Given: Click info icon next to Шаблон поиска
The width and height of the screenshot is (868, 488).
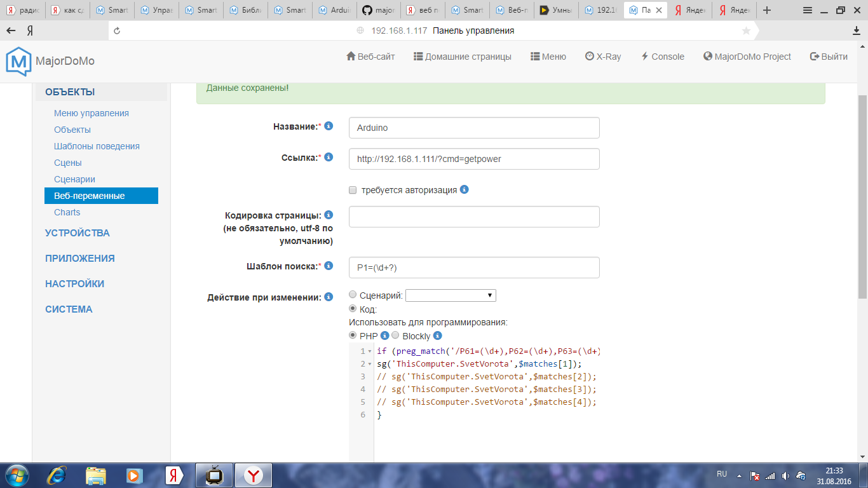Looking at the screenshot, I should coord(329,266).
